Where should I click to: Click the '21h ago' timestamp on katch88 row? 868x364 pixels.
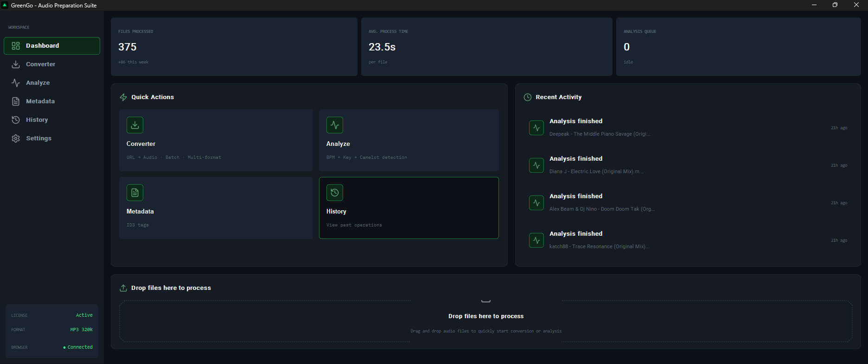(x=839, y=240)
